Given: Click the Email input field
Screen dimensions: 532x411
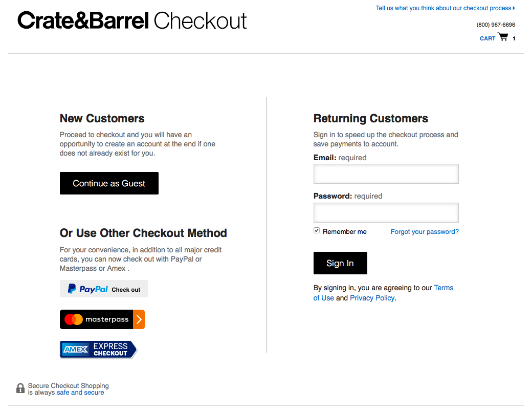Looking at the screenshot, I should pyautogui.click(x=386, y=174).
